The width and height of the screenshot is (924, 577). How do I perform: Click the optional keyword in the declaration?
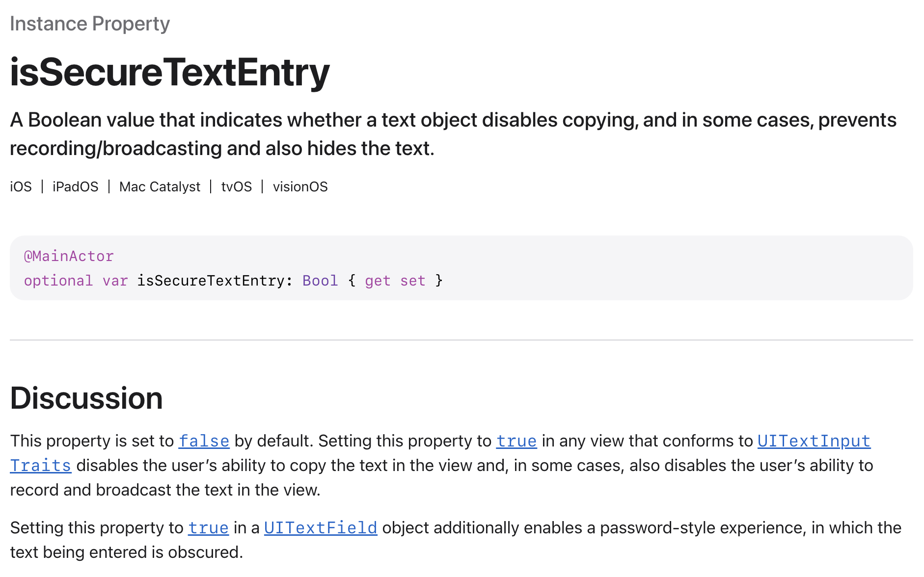(58, 281)
